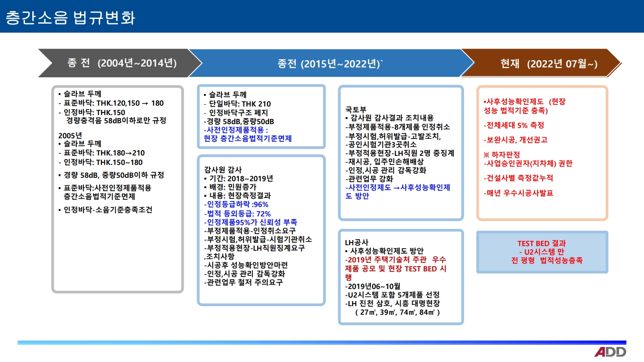644x362 pixels.
Task: Click red text 매년 우수시공사발표
Action: click(519, 193)
